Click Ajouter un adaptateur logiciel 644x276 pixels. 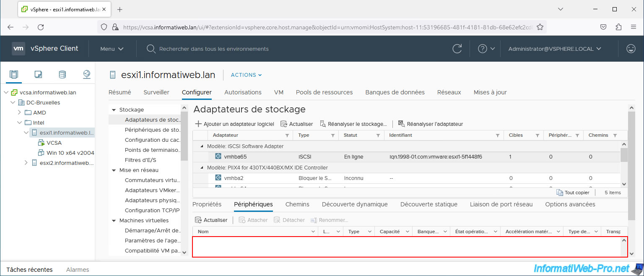(x=234, y=124)
